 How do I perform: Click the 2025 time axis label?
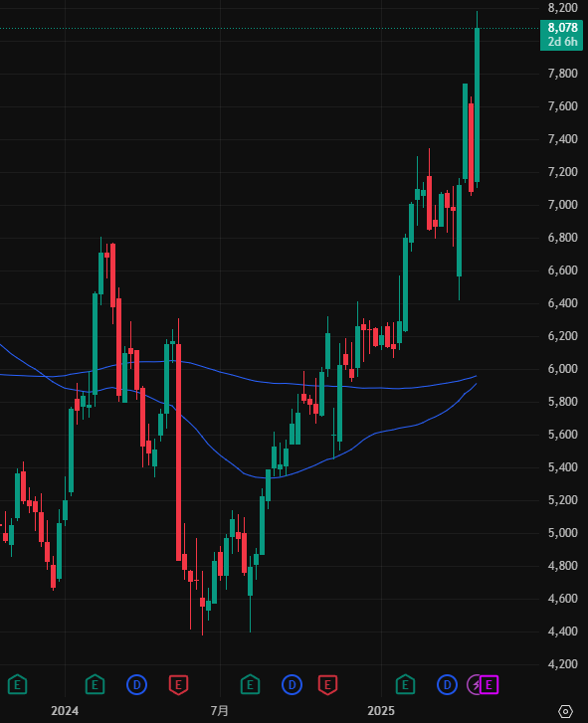381,710
